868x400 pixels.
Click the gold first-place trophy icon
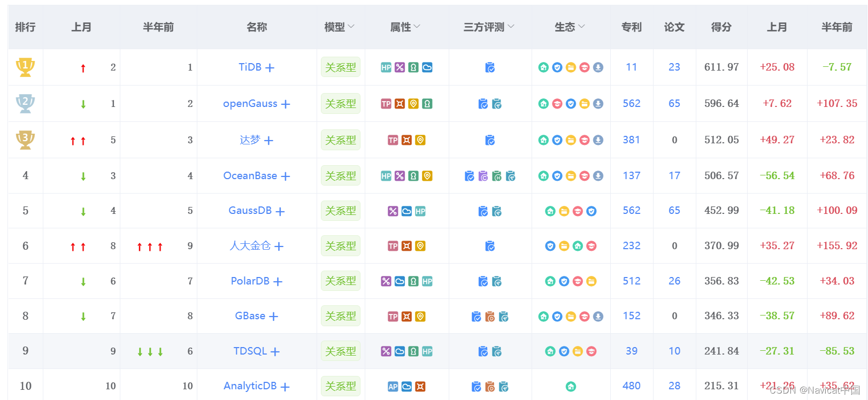tap(25, 67)
